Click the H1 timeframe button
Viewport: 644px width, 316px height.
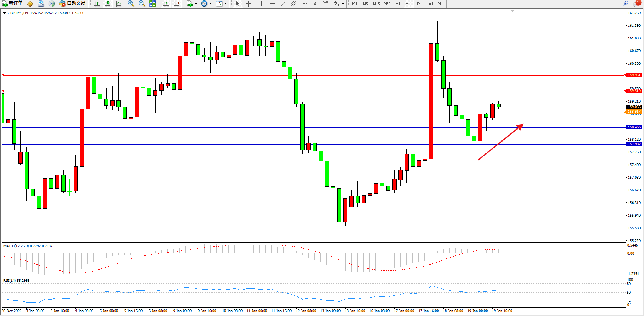(x=398, y=3)
